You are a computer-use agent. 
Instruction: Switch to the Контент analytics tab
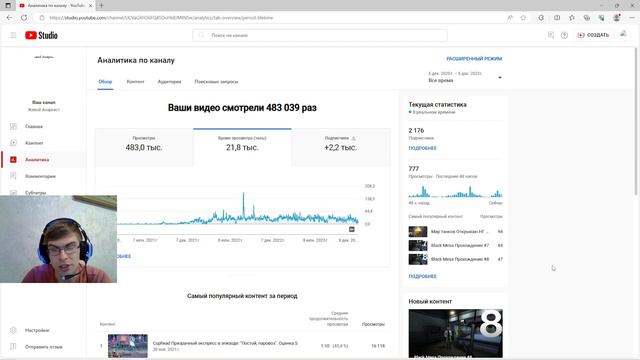[x=135, y=82]
